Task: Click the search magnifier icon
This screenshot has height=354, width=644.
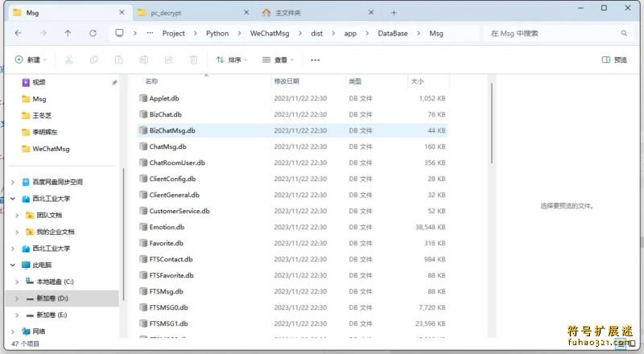Action: coord(624,33)
